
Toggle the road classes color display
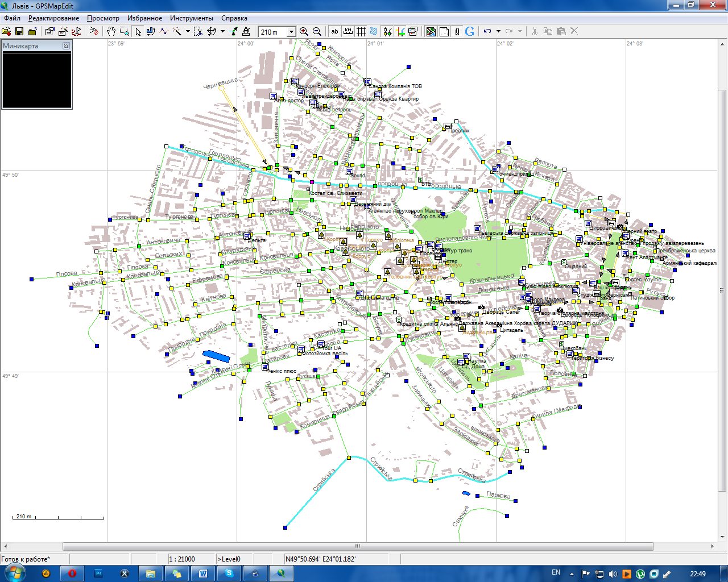(400, 32)
